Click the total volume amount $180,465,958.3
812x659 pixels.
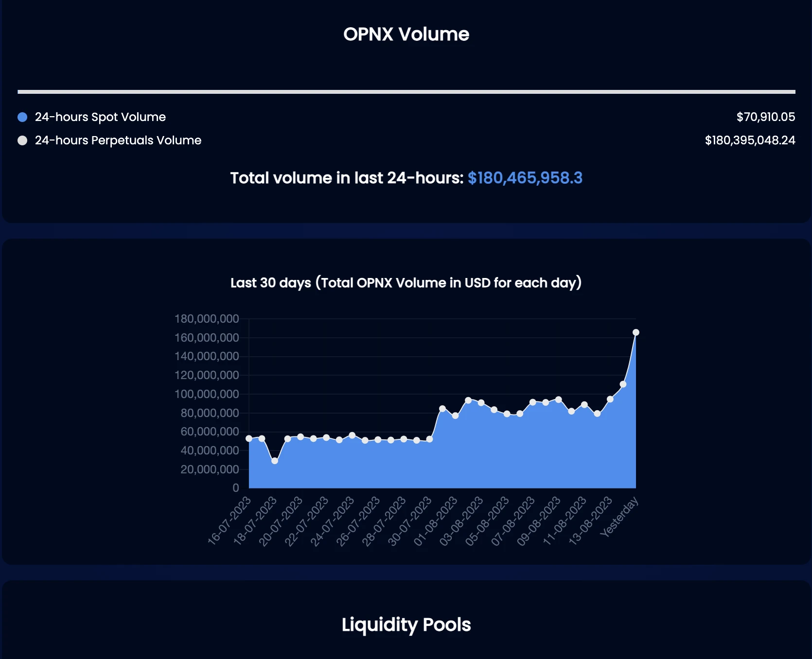pos(525,178)
